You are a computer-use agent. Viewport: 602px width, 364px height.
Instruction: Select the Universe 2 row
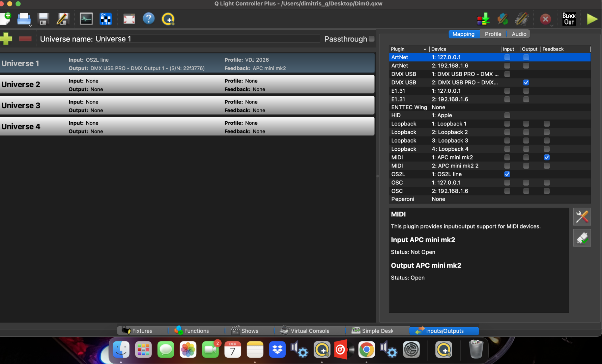[187, 85]
